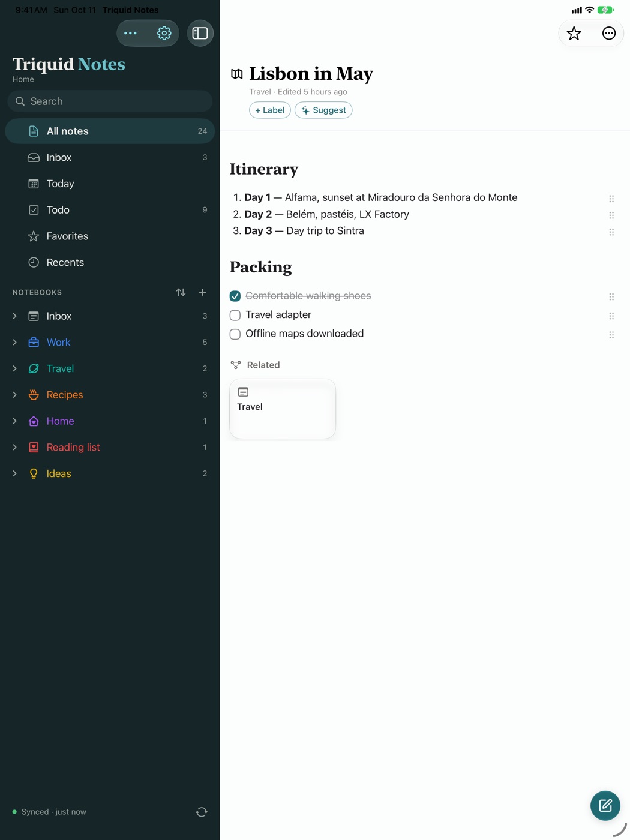Open the three-dots sidebar menu
630x840 pixels.
click(x=130, y=34)
